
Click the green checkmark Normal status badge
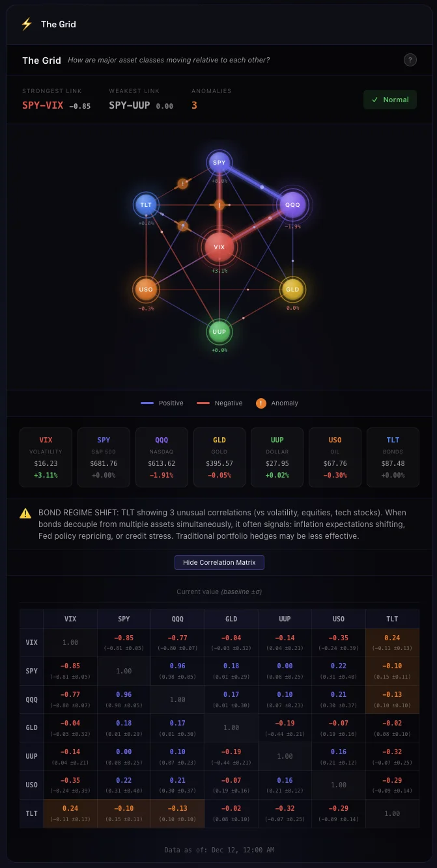[389, 100]
